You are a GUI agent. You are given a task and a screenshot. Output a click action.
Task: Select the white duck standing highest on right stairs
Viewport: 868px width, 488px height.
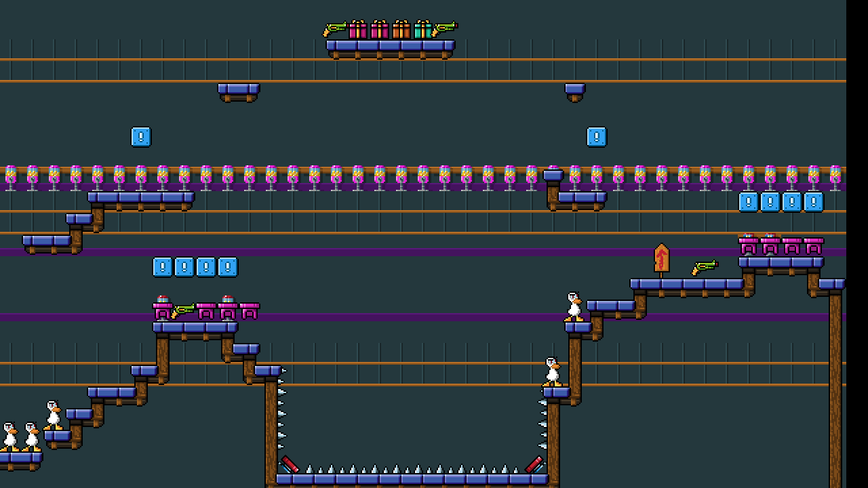click(574, 307)
